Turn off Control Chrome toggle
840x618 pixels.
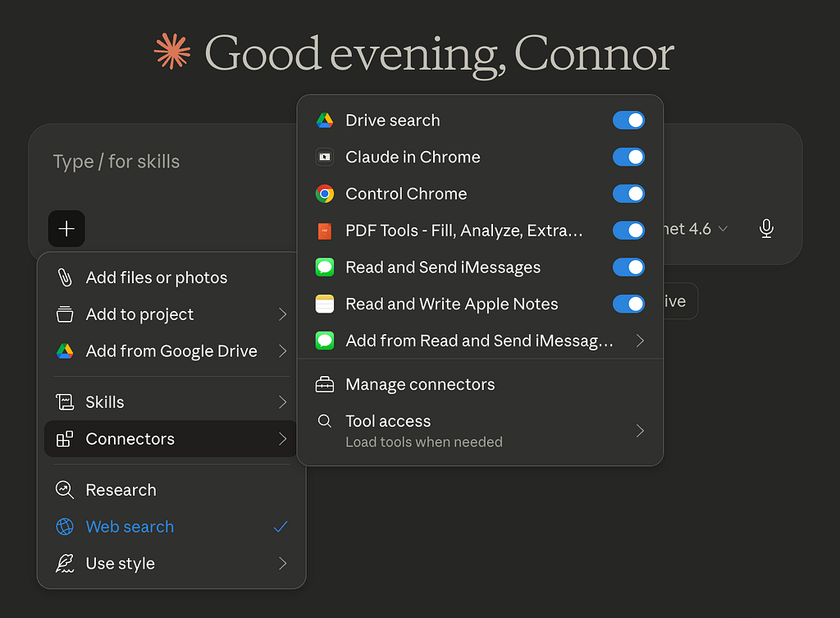point(628,194)
